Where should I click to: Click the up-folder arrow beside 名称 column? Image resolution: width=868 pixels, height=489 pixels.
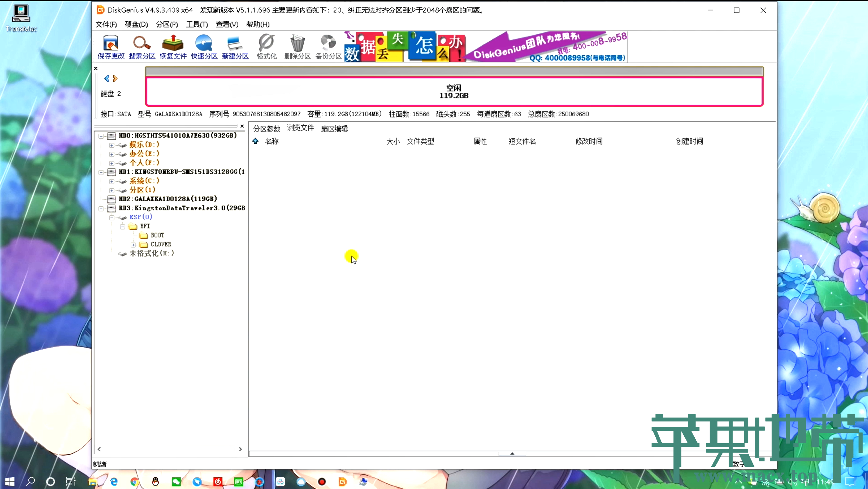[x=255, y=141]
